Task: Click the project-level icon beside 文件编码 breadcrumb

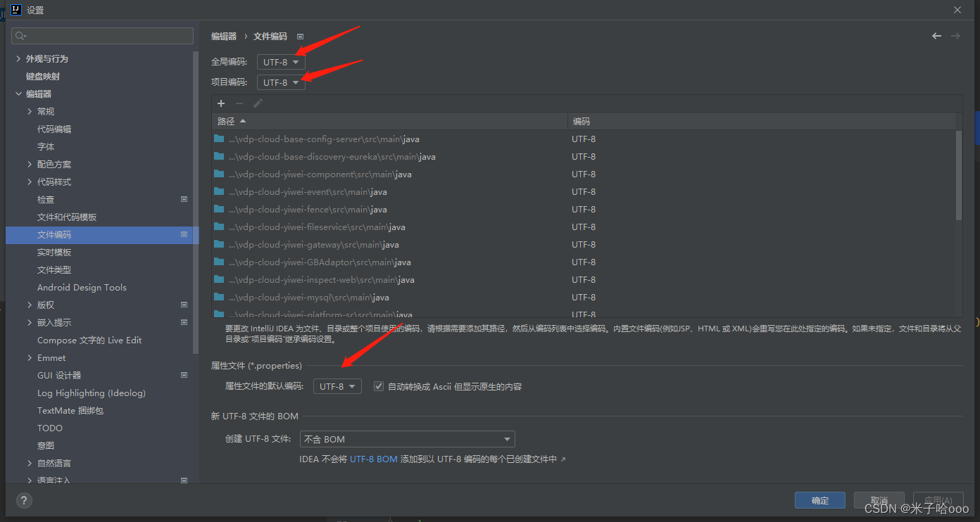Action: (x=301, y=37)
